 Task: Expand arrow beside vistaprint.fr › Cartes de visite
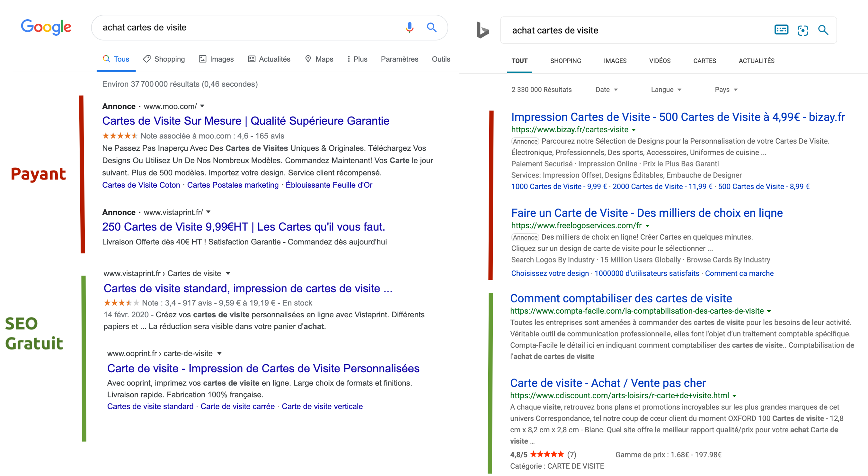(228, 274)
